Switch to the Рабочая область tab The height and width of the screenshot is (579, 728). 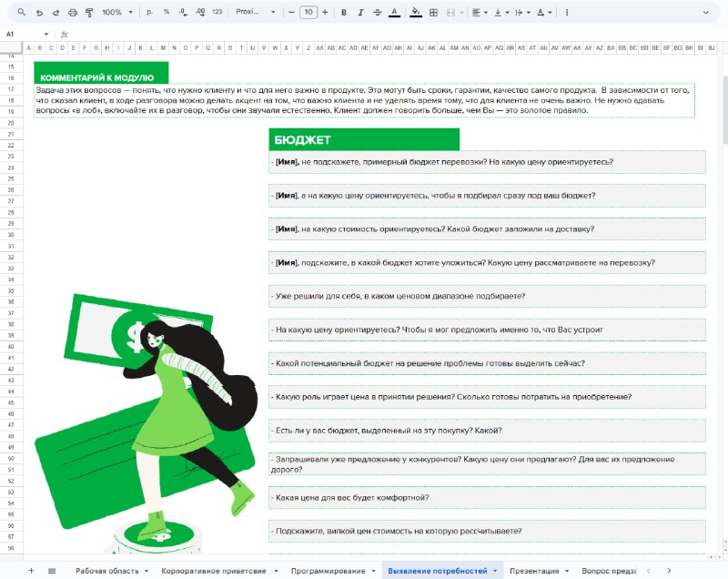click(x=107, y=571)
